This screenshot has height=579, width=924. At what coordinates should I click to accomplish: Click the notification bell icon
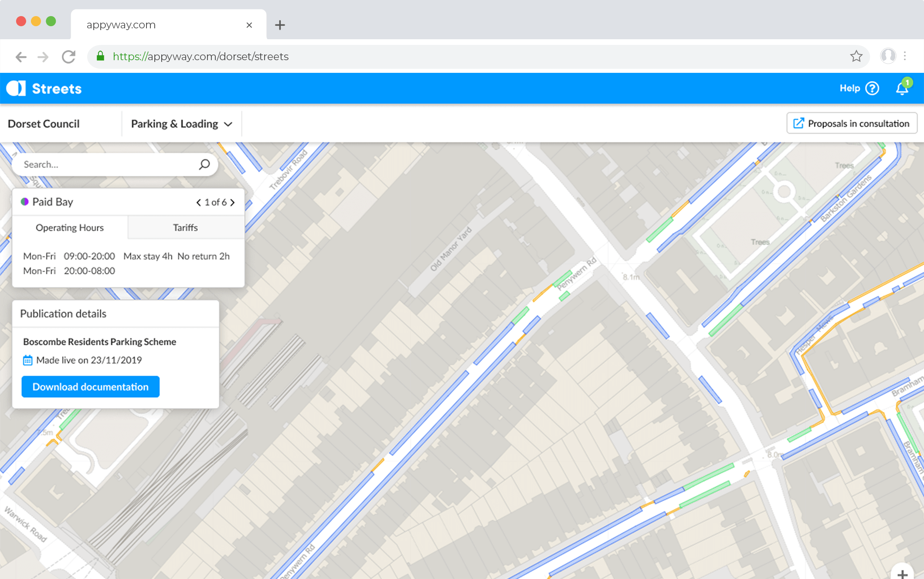(x=902, y=89)
